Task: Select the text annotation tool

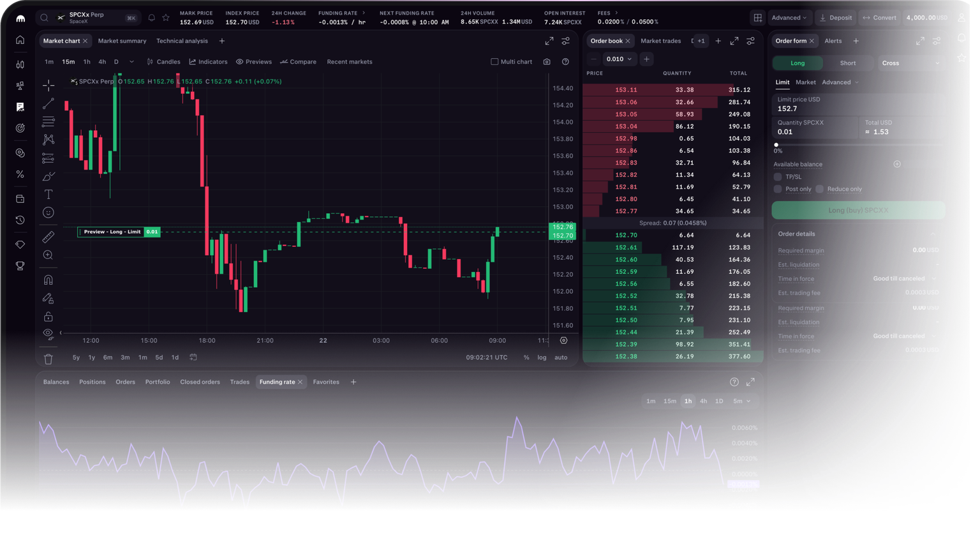Action: [x=48, y=194]
